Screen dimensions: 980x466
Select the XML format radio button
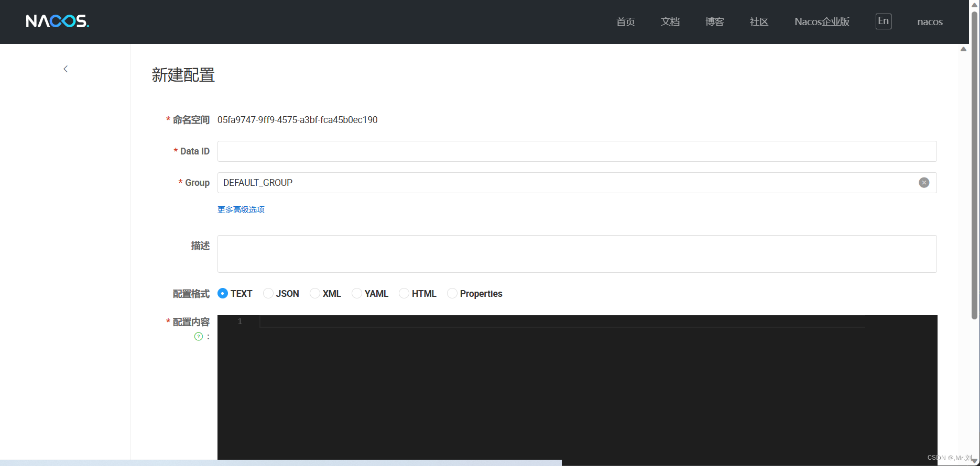click(x=315, y=293)
